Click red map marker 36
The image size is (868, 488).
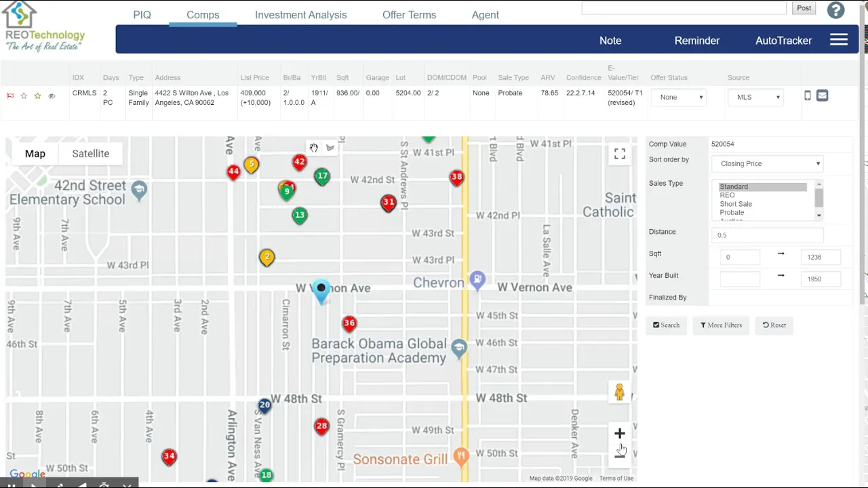[349, 324]
